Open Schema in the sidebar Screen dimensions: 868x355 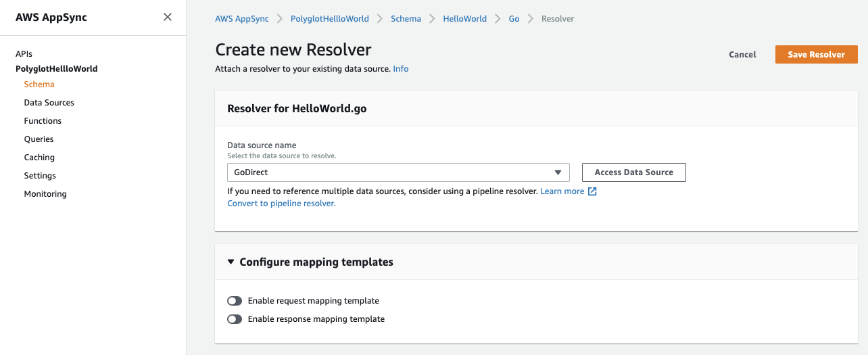point(39,85)
